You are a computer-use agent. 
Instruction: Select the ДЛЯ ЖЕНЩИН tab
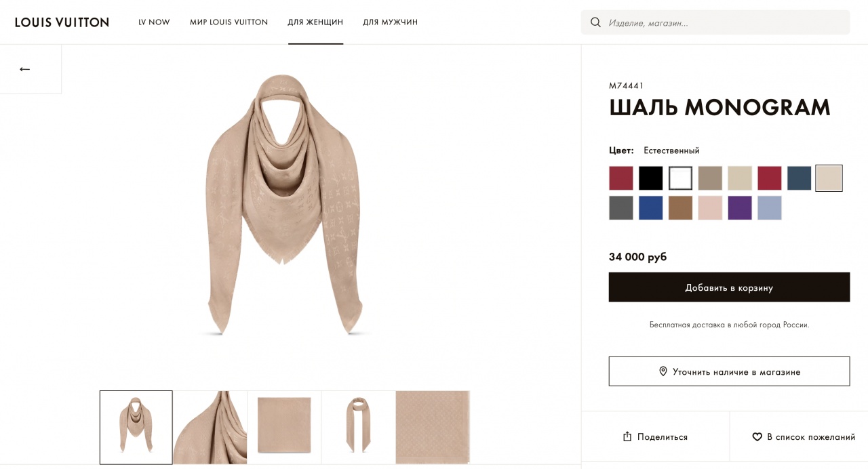(315, 22)
